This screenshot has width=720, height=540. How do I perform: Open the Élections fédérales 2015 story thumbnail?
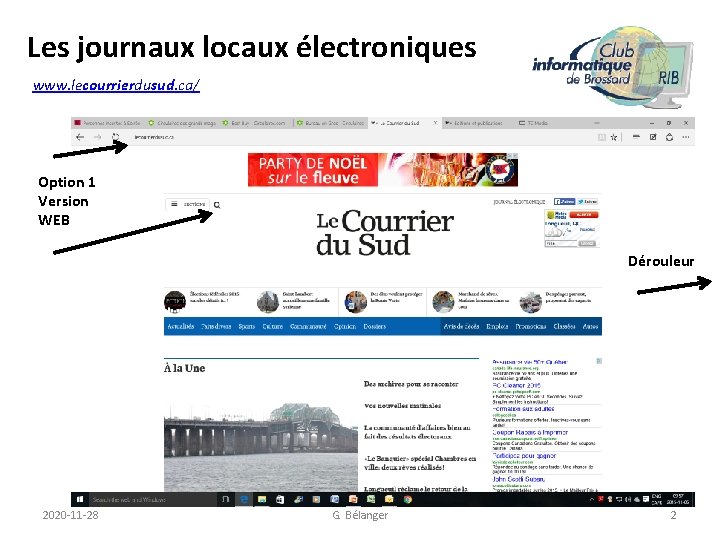coord(175,302)
